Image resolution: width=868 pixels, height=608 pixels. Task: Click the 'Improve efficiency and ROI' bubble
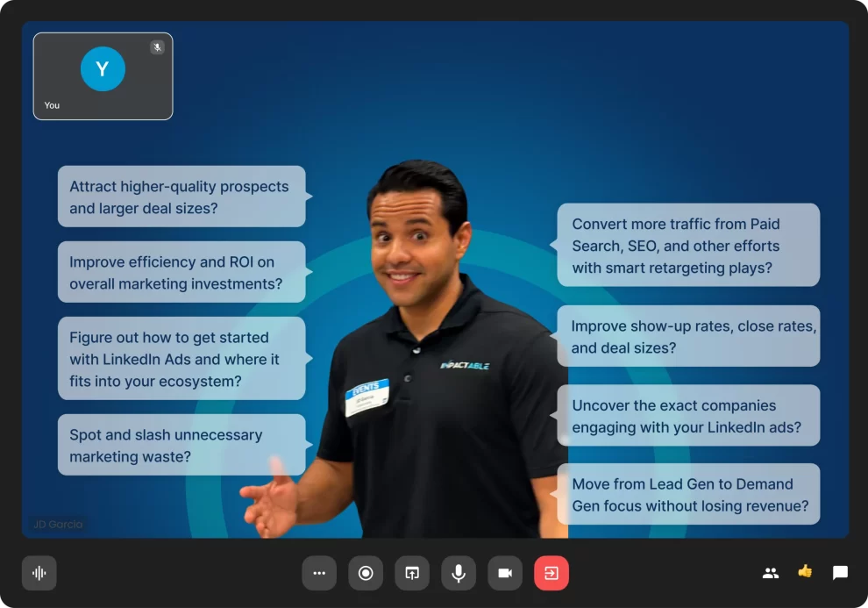(x=181, y=272)
